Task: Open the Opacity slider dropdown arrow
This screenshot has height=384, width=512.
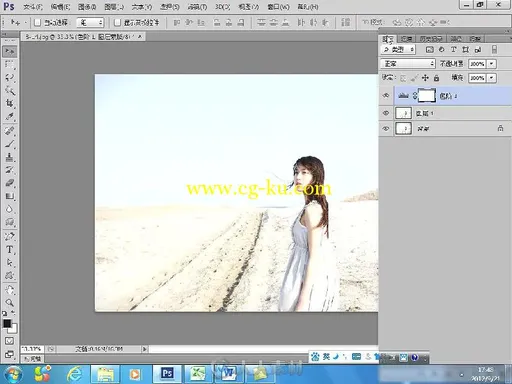Action: [492, 64]
